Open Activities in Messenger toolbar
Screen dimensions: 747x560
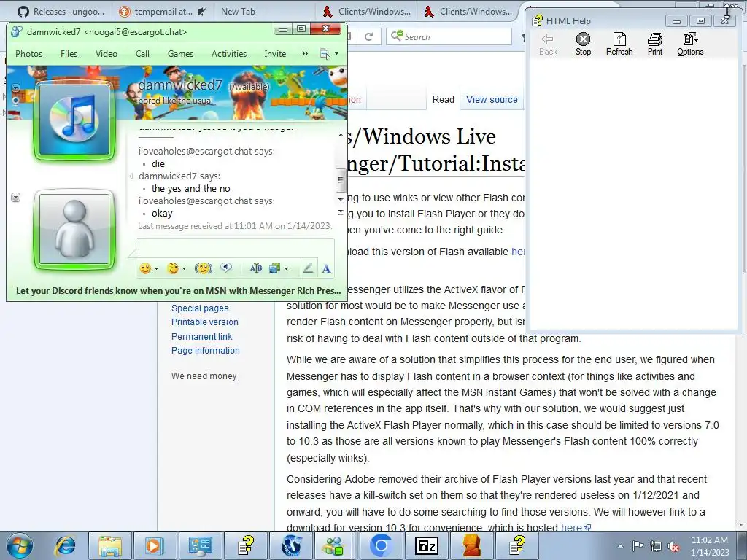(x=229, y=54)
